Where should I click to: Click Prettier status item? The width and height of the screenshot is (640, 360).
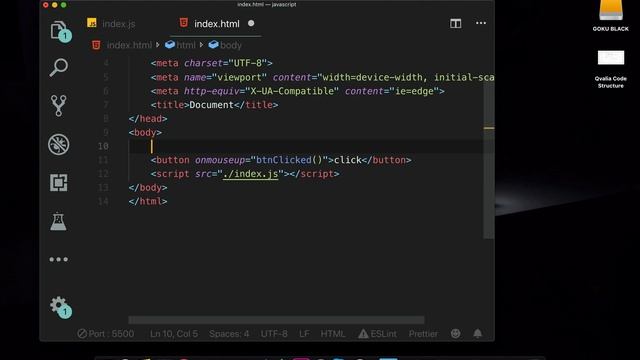[x=423, y=334]
